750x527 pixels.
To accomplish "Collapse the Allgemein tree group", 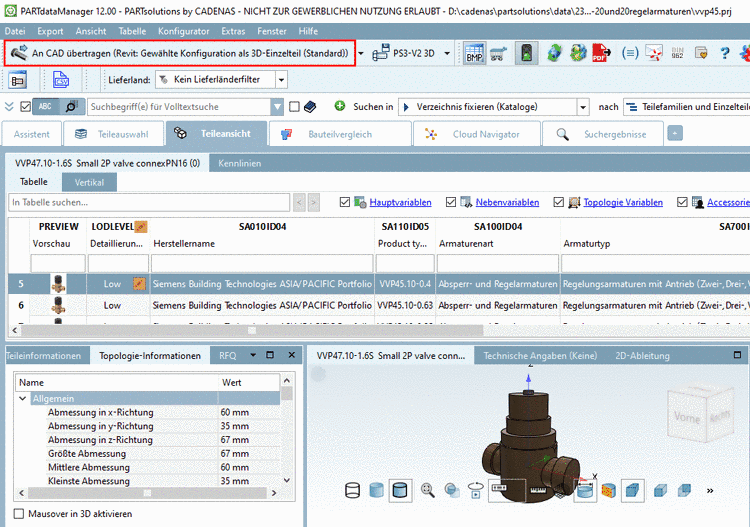I will coord(22,398).
